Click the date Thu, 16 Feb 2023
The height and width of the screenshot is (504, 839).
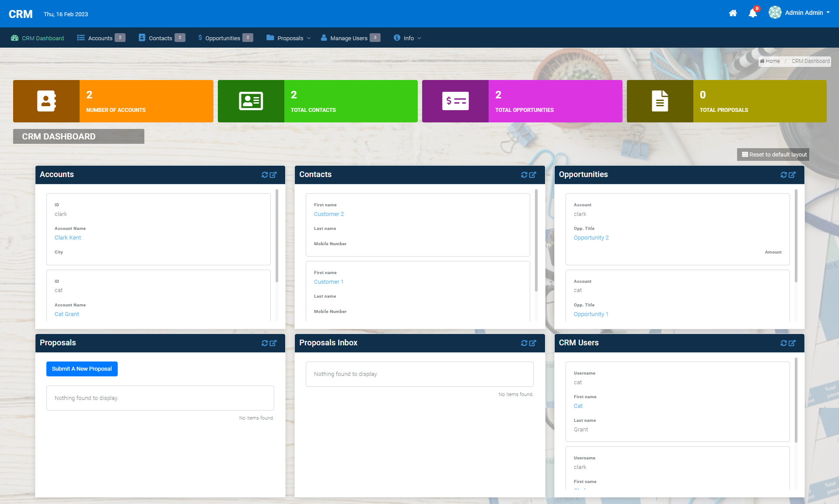pos(66,14)
